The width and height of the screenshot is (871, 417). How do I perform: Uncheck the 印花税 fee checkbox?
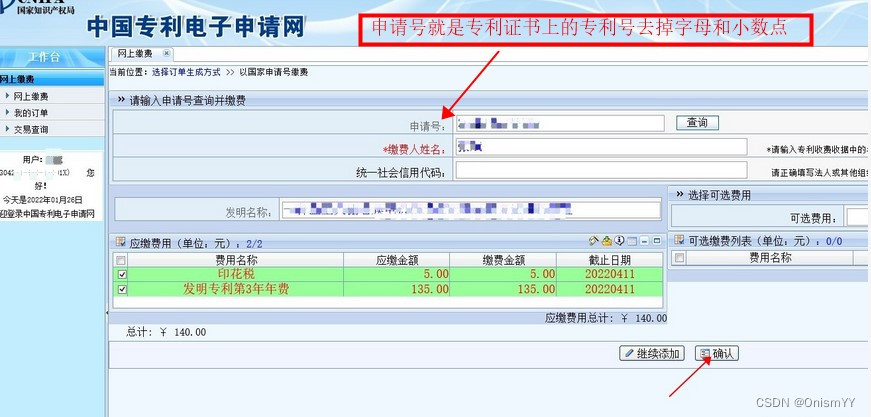tap(122, 274)
